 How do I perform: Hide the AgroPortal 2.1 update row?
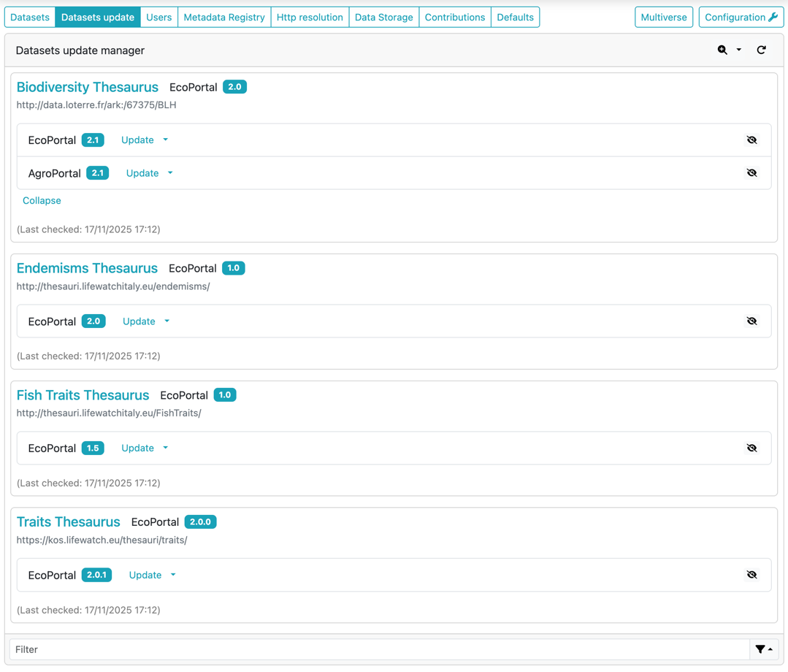pos(751,173)
